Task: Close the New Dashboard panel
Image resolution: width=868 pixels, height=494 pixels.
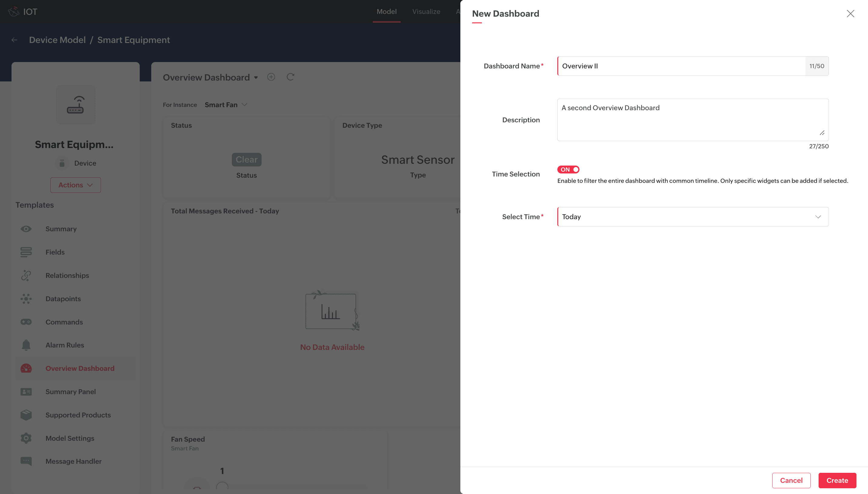Action: pos(850,14)
